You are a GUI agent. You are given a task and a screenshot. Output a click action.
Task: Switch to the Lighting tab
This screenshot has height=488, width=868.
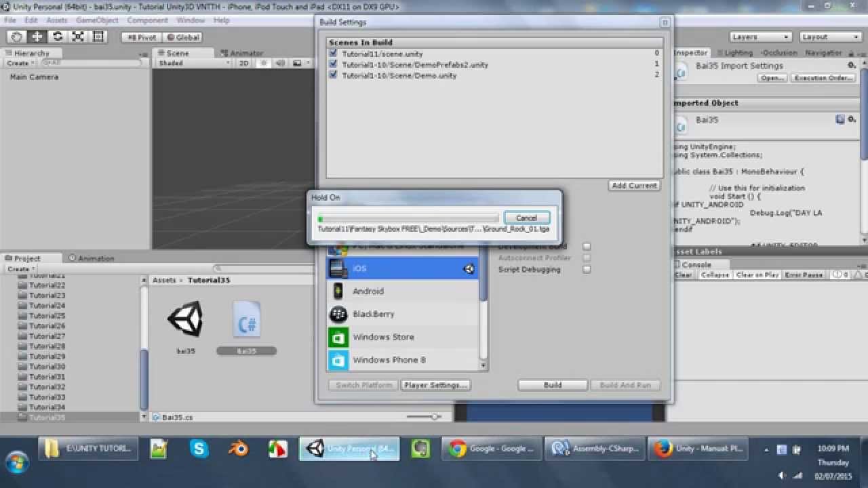734,53
